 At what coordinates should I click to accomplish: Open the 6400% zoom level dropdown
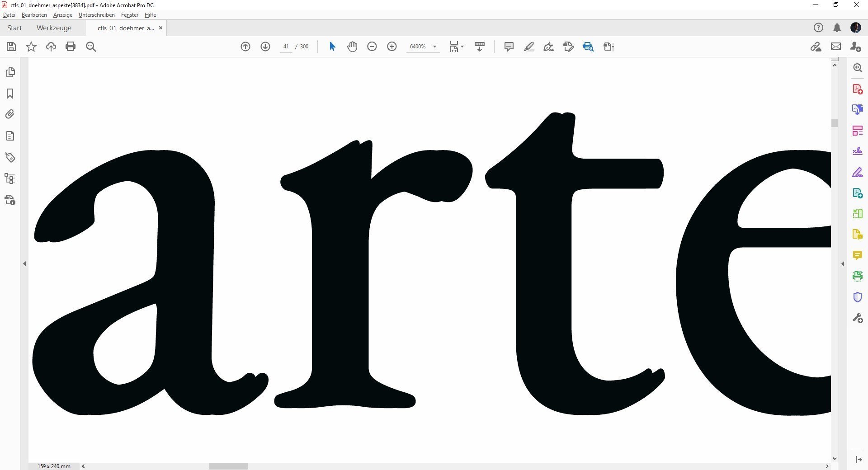434,47
